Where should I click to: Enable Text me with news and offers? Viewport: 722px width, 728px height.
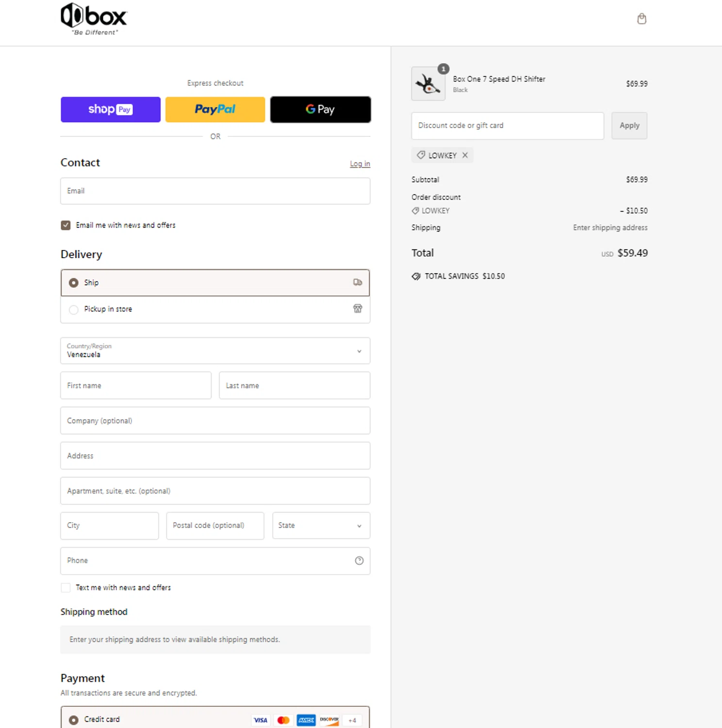[x=66, y=588]
